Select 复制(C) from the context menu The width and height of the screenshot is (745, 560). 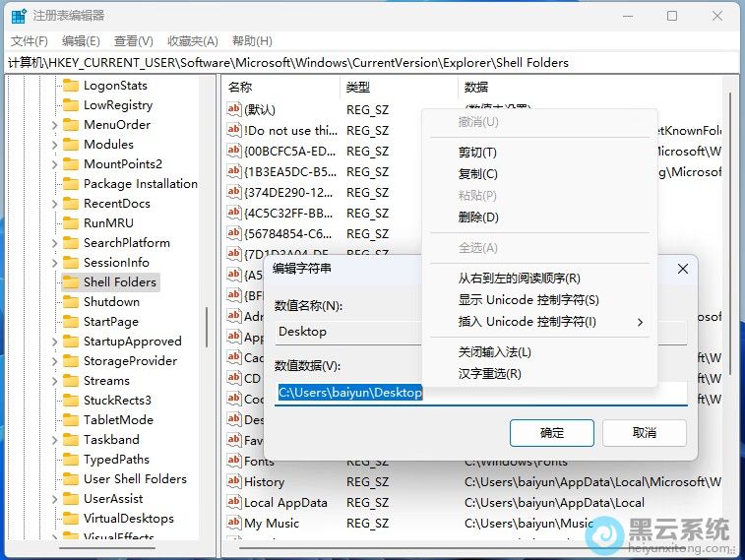477,174
